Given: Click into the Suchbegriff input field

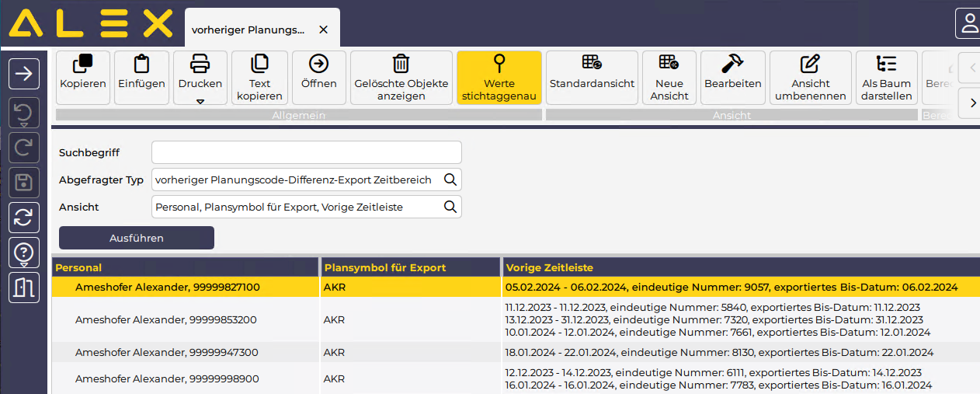Looking at the screenshot, I should pyautogui.click(x=306, y=152).
